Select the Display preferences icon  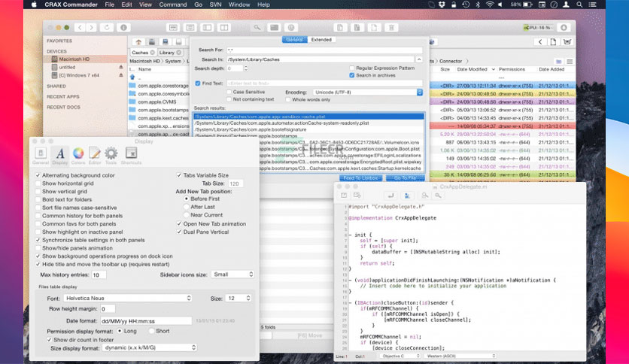pyautogui.click(x=59, y=156)
